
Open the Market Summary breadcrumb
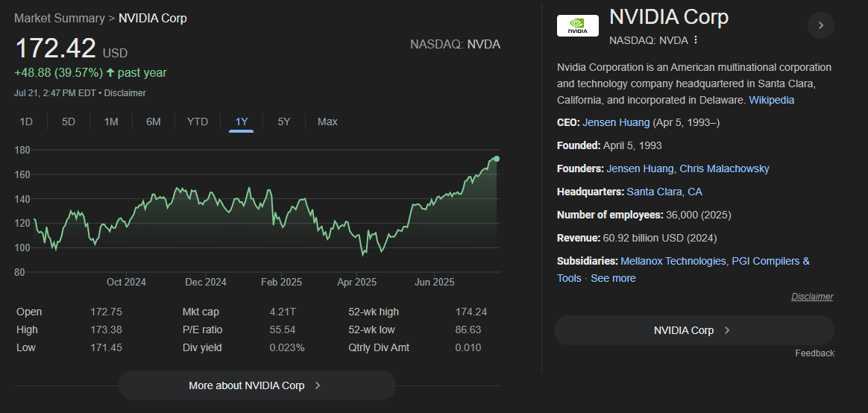(59, 19)
